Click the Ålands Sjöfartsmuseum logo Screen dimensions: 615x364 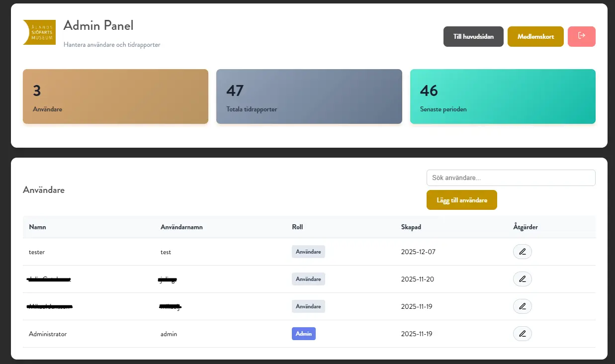tap(39, 32)
